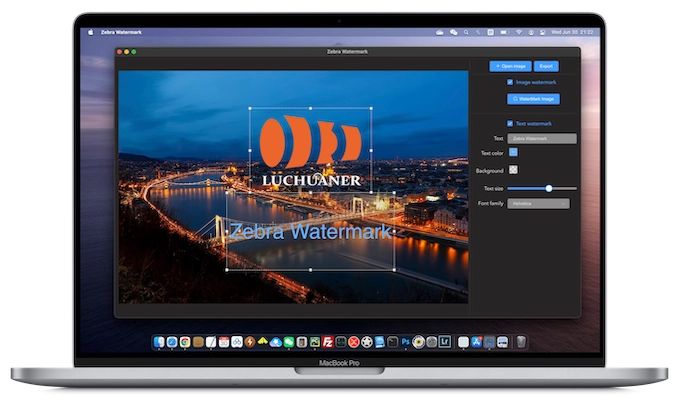The image size is (680, 401).
Task: Disable the Image watermark checkbox
Action: (x=510, y=82)
